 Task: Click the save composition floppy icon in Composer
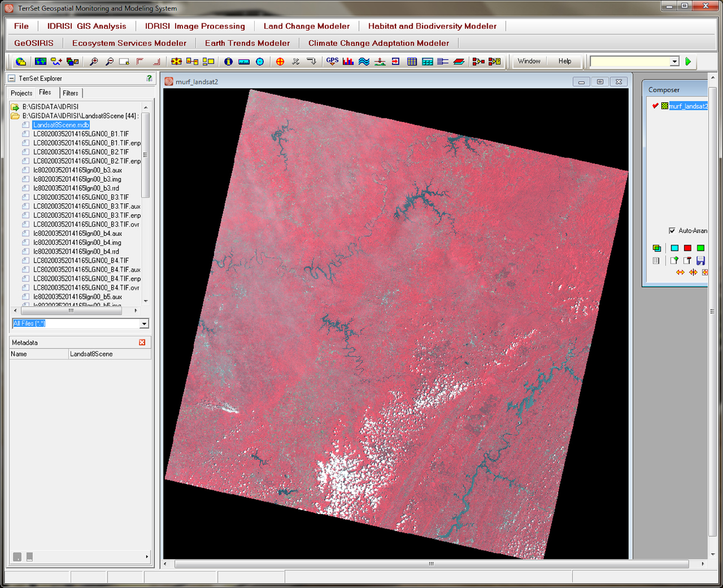click(700, 260)
